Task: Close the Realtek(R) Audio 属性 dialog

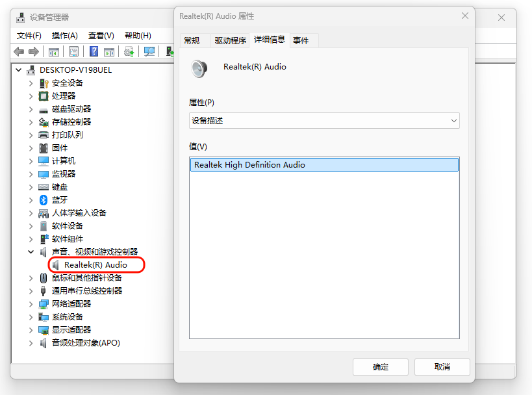Action: point(465,16)
